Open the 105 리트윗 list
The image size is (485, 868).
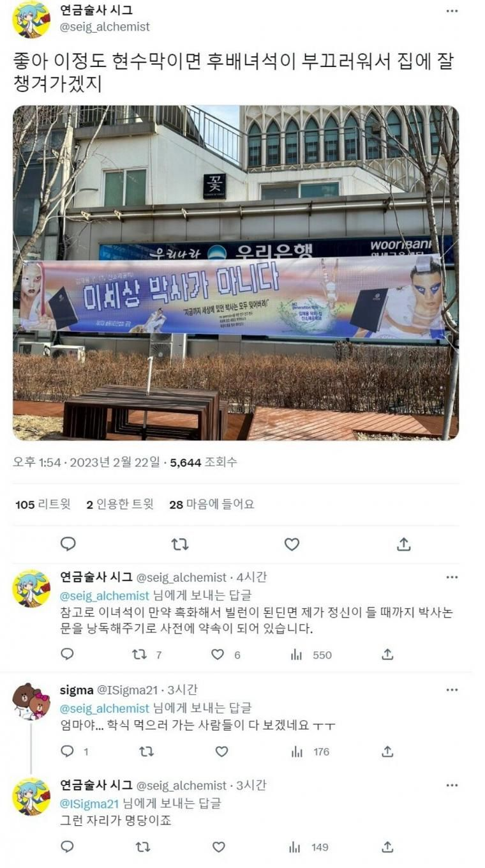tap(43, 505)
